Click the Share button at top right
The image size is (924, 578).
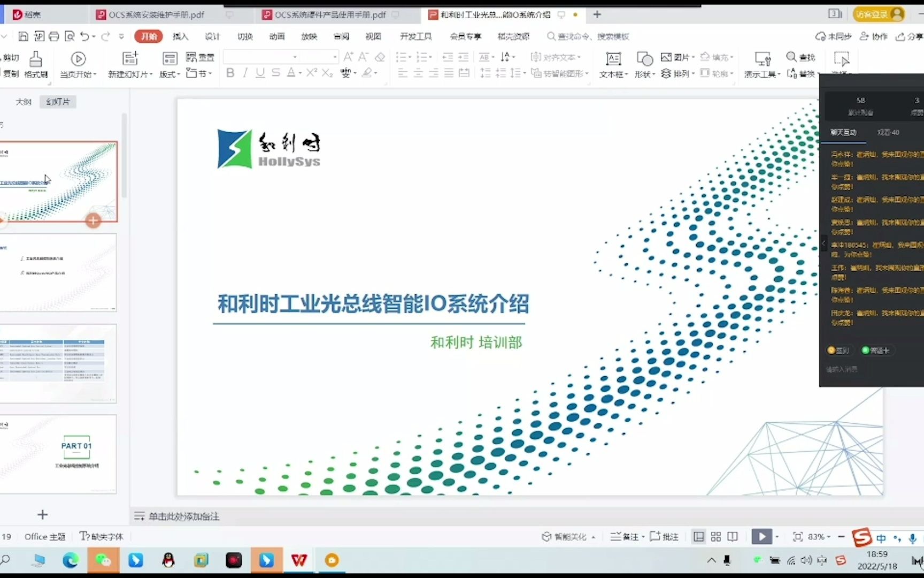pos(910,36)
